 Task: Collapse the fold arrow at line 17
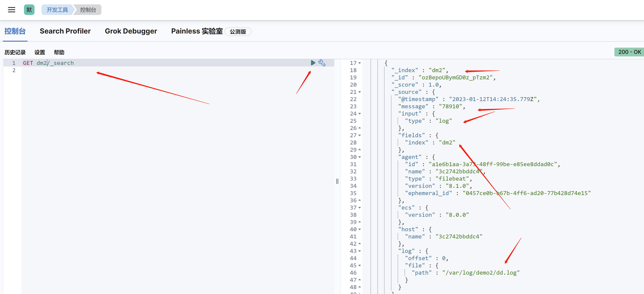pyautogui.click(x=360, y=63)
